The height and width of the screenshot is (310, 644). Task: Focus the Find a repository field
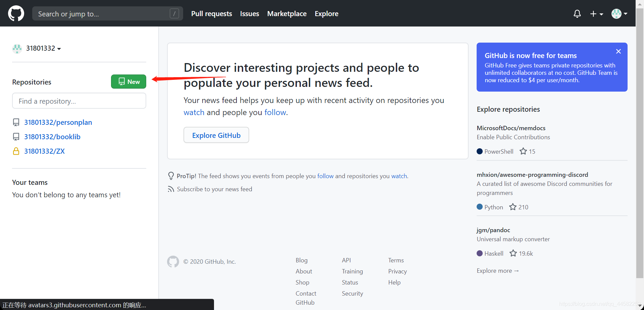point(79,101)
